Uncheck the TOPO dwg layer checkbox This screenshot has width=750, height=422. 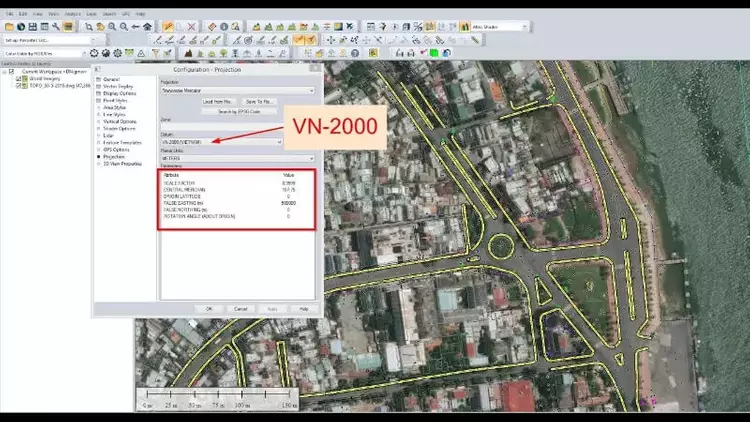(x=17, y=86)
